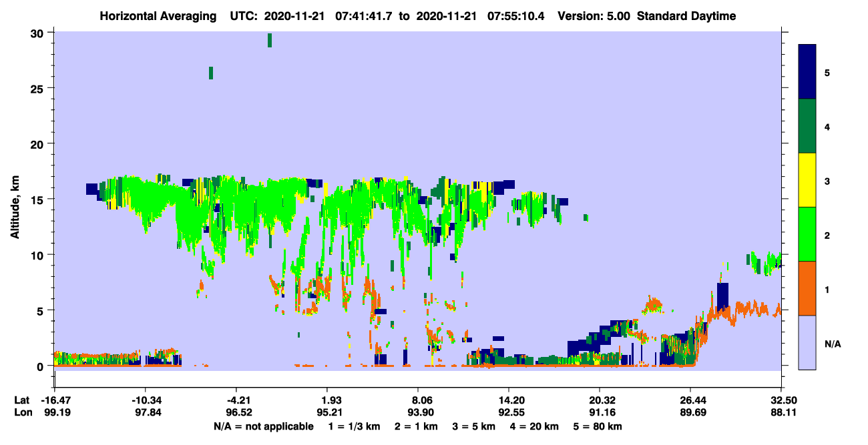Click legend text '1 = 1/3 km'
This screenshot has height=445, width=868.
355,426
